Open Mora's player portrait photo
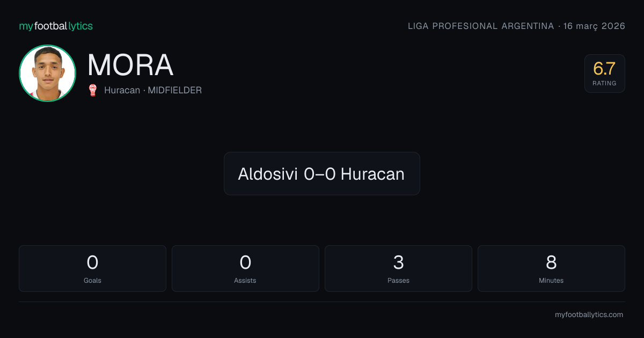The width and height of the screenshot is (644, 338). pyautogui.click(x=47, y=74)
